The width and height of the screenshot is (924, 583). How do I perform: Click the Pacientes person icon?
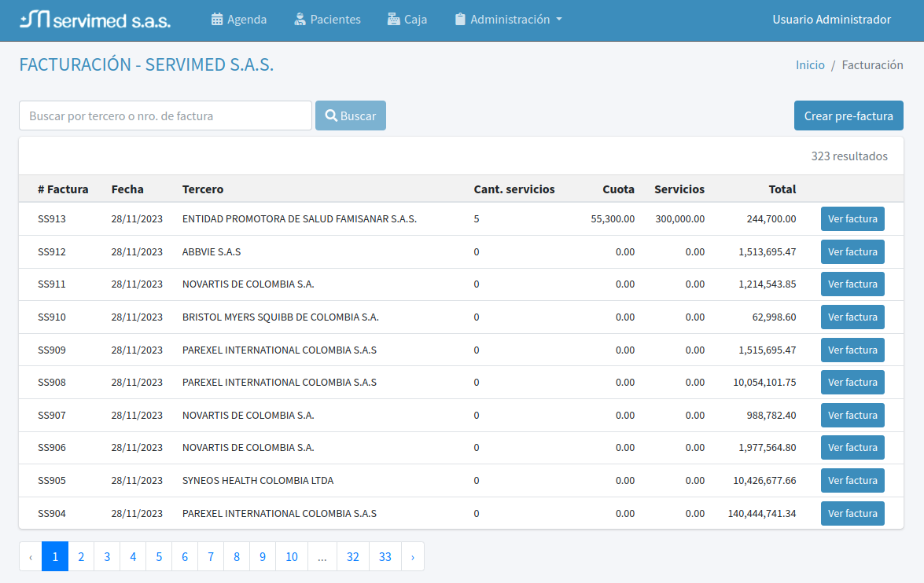point(300,20)
